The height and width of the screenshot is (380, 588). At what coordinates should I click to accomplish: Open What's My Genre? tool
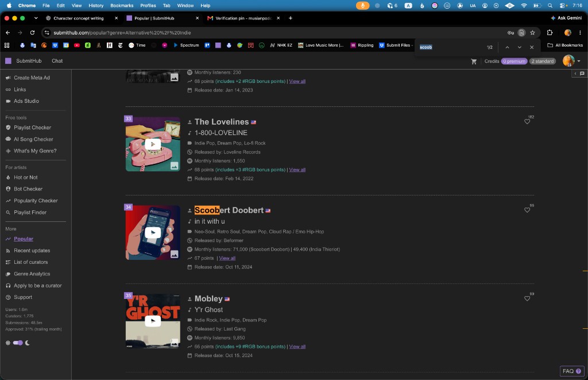click(x=35, y=151)
